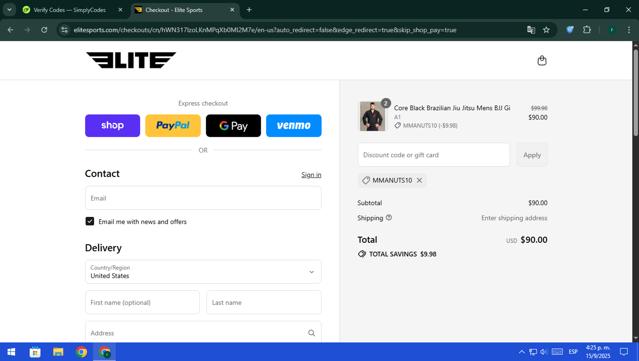The height and width of the screenshot is (361, 639).
Task: Focus the Email input field
Action: [203, 198]
